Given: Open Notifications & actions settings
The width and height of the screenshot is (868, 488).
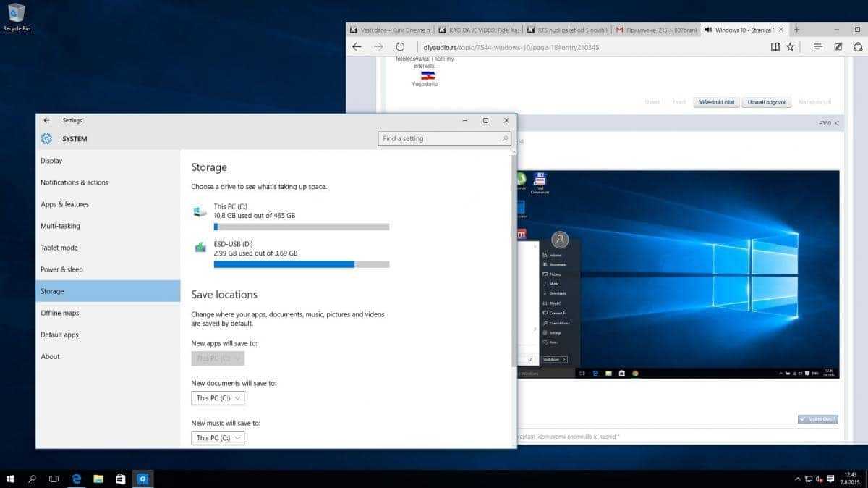Looking at the screenshot, I should click(x=108, y=182).
